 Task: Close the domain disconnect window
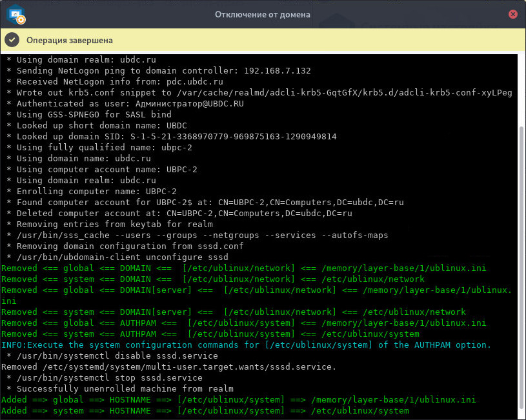(512, 14)
